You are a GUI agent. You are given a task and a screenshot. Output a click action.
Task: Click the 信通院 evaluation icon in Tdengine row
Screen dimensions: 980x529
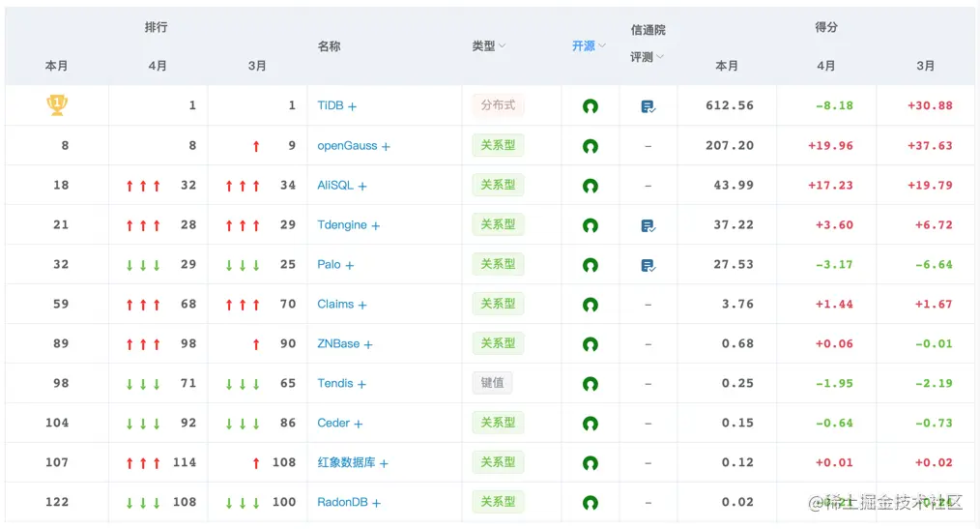click(649, 225)
